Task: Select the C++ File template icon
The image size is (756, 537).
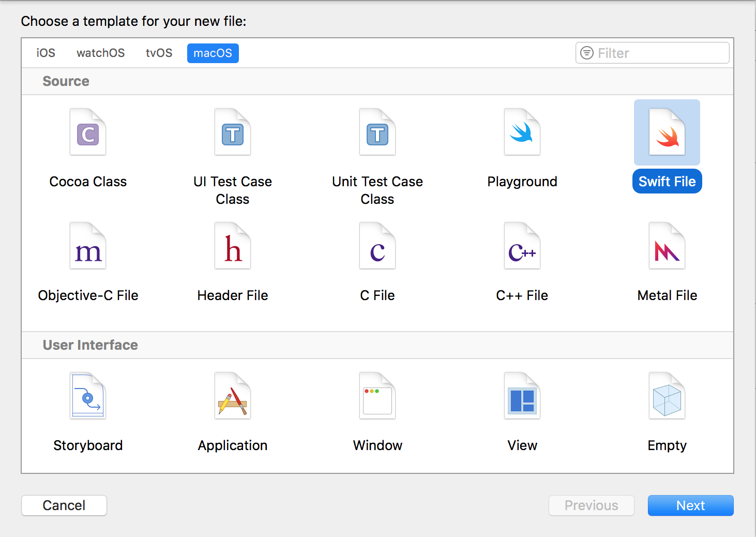Action: 522,246
